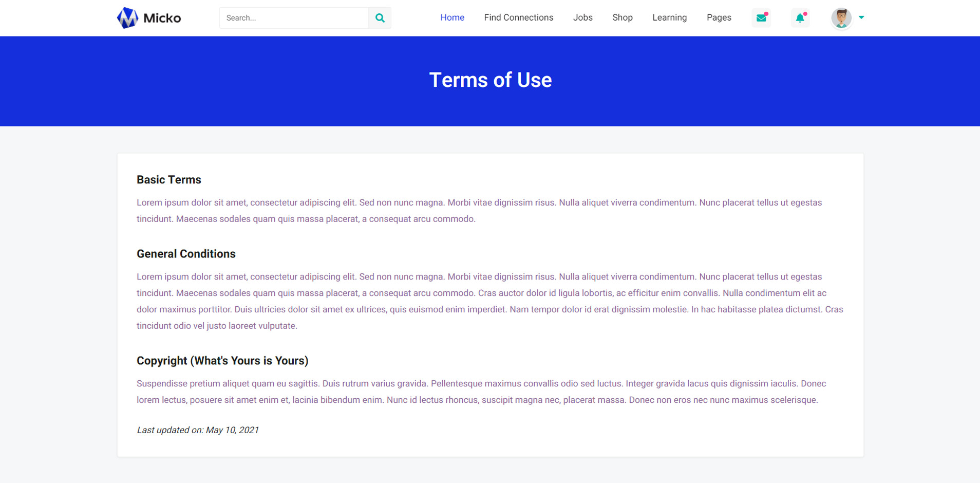
Task: Click the General Conditions heading
Action: [x=186, y=254]
